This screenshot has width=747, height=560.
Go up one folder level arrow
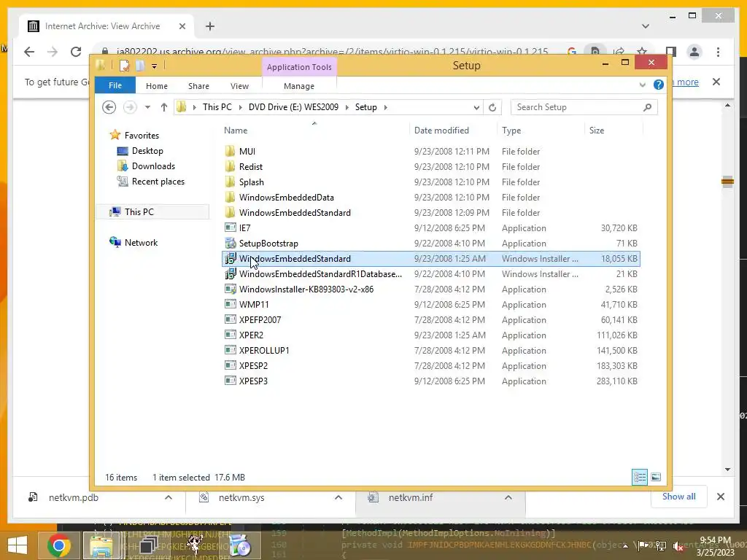click(164, 107)
